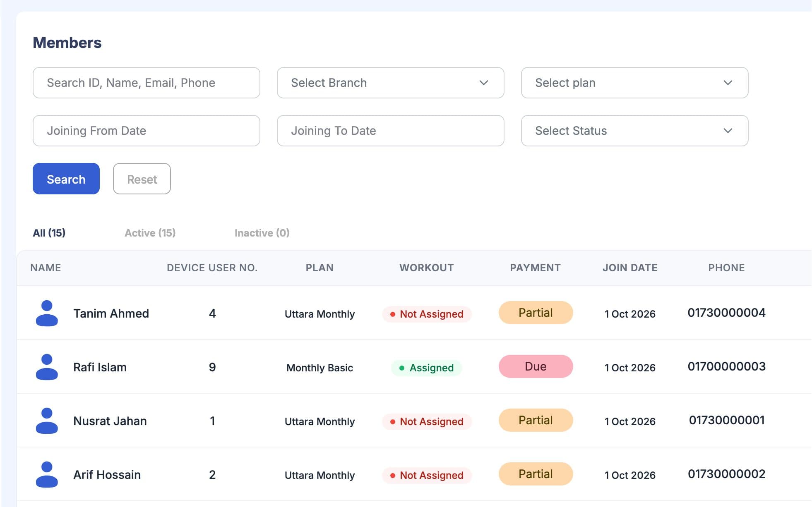Switch to the All (15) tab
Image resolution: width=812 pixels, height=507 pixels.
[49, 233]
